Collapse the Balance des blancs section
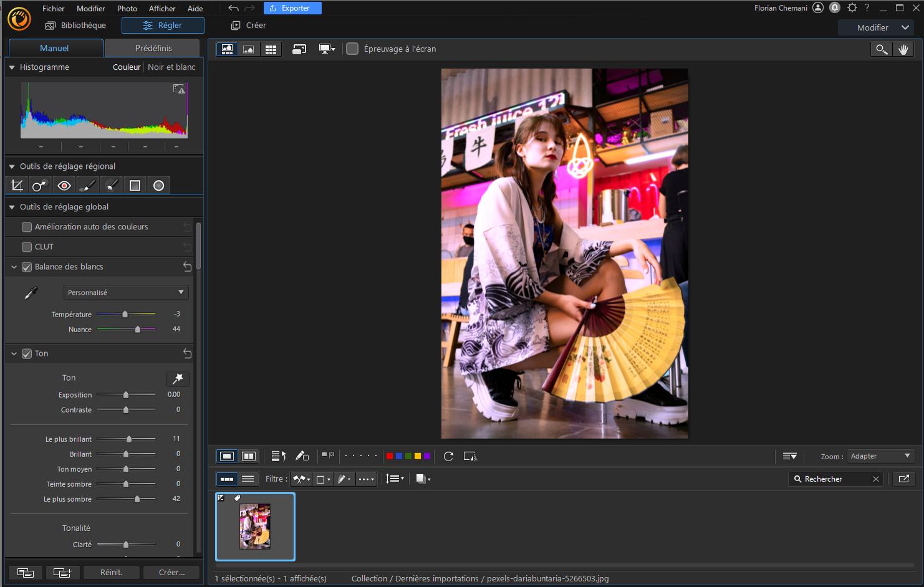Image resolution: width=924 pixels, height=587 pixels. point(14,267)
